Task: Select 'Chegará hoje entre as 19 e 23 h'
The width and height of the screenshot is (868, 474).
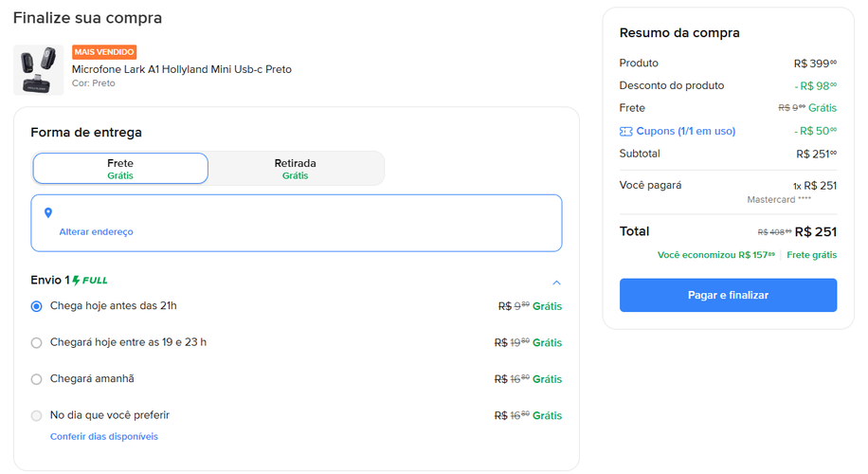Action: click(x=37, y=343)
